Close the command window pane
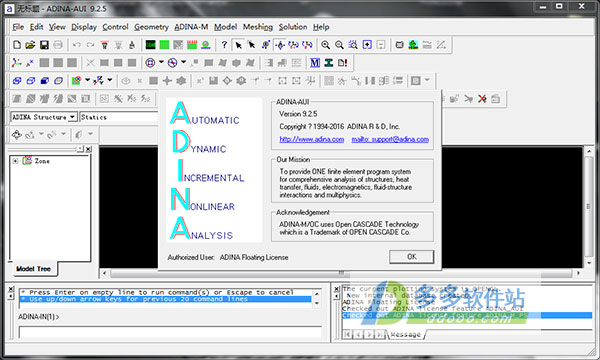 11,289
